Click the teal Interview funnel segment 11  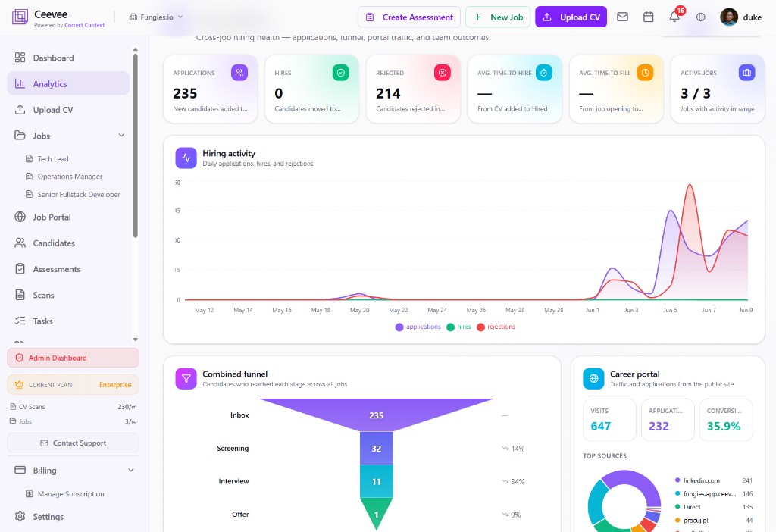pos(376,481)
